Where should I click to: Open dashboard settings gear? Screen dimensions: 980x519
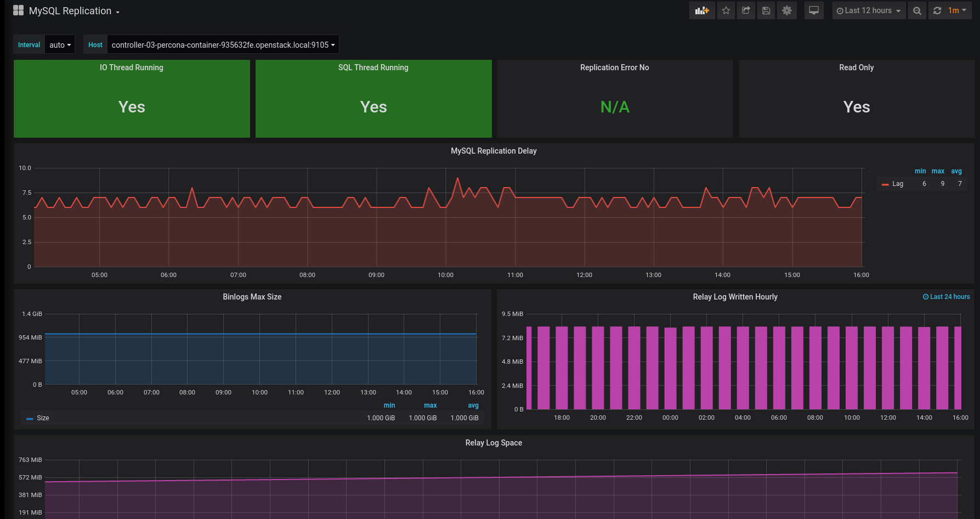point(787,10)
